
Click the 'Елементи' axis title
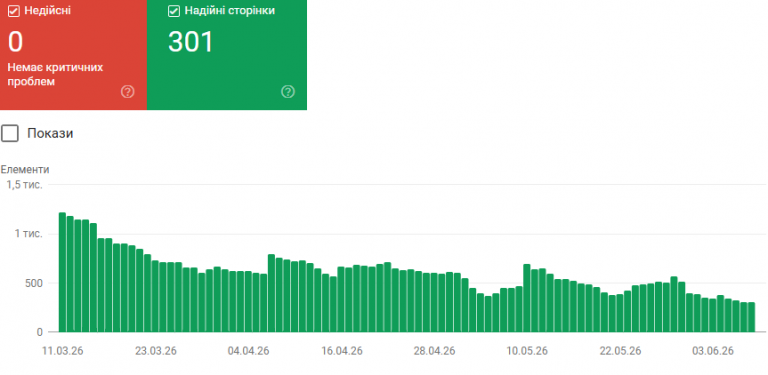25,169
